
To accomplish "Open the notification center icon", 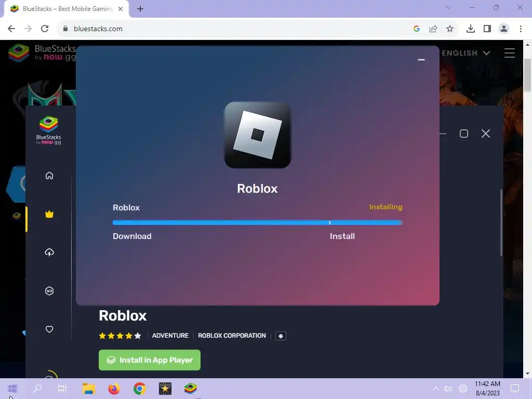I will (515, 389).
